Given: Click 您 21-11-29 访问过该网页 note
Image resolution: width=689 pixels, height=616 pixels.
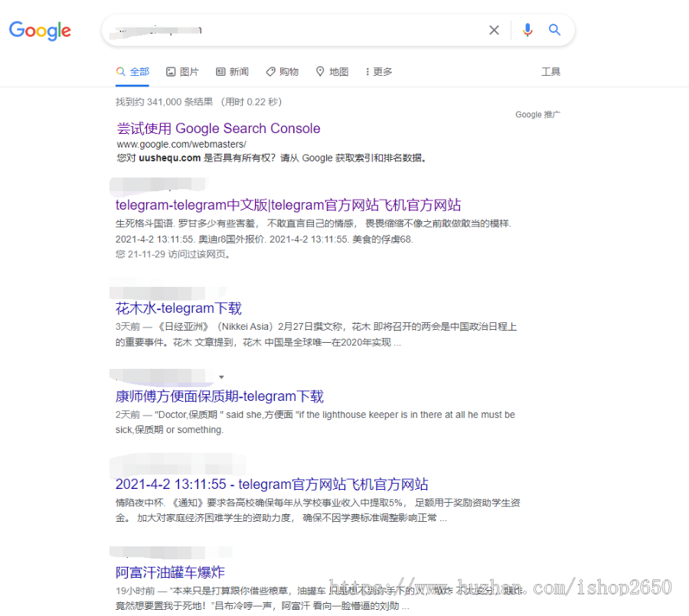Looking at the screenshot, I should click(x=173, y=254).
